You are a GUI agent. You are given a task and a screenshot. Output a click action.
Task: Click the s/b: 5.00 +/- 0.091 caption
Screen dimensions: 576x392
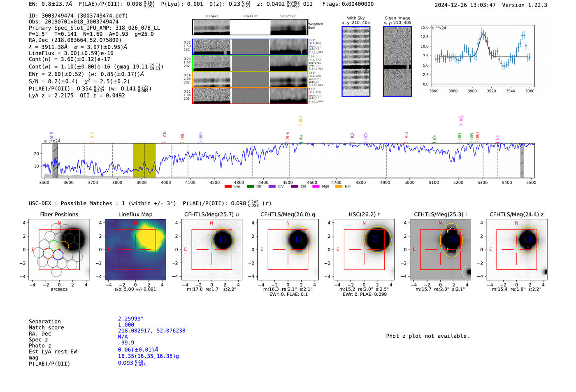click(x=135, y=289)
